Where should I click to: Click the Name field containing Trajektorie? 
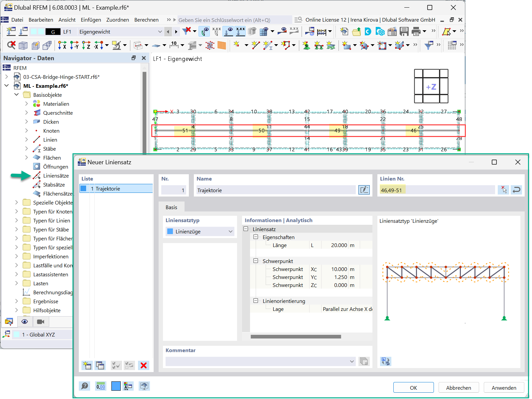(x=276, y=190)
